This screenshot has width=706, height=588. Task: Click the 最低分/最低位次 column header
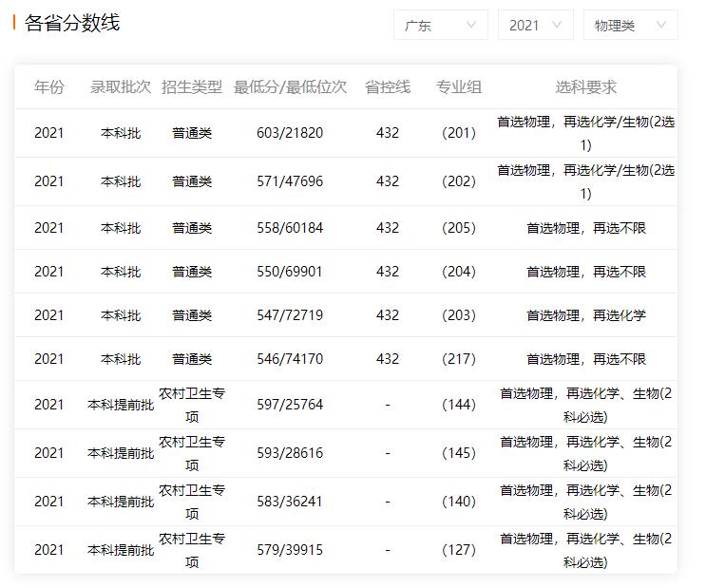(290, 87)
